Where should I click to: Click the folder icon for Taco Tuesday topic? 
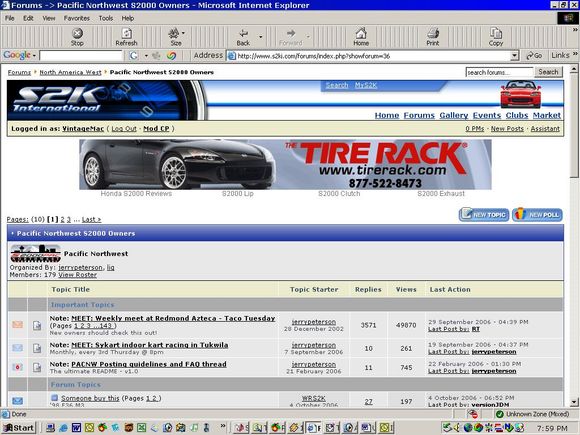[17, 325]
